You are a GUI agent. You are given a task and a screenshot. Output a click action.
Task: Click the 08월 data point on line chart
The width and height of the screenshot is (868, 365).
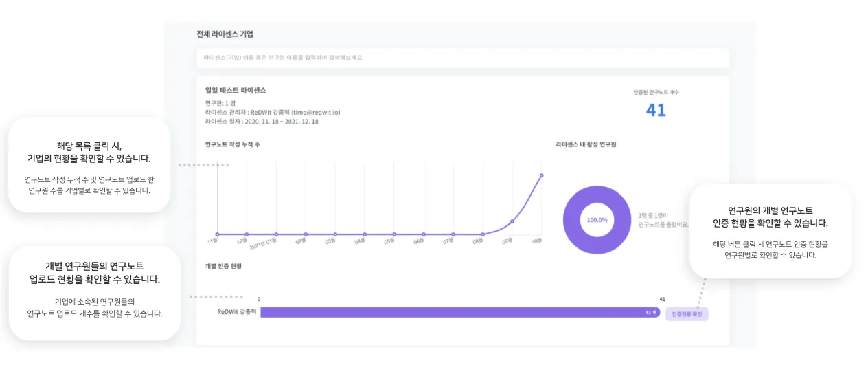click(x=483, y=234)
